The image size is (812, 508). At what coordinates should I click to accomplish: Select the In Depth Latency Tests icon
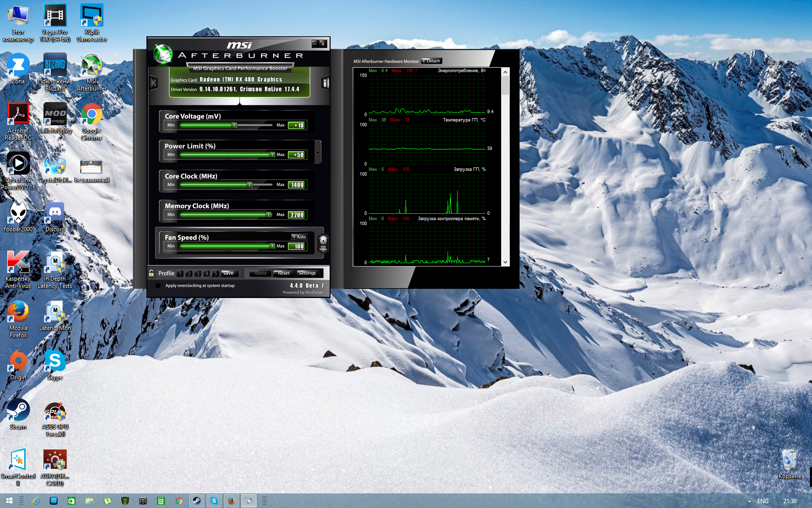(55, 269)
